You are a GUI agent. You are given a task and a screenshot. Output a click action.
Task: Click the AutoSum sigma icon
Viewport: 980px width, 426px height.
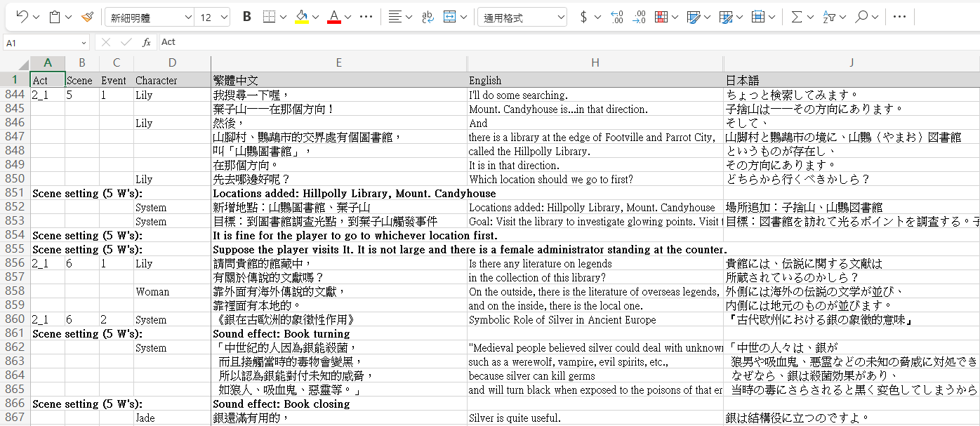796,17
